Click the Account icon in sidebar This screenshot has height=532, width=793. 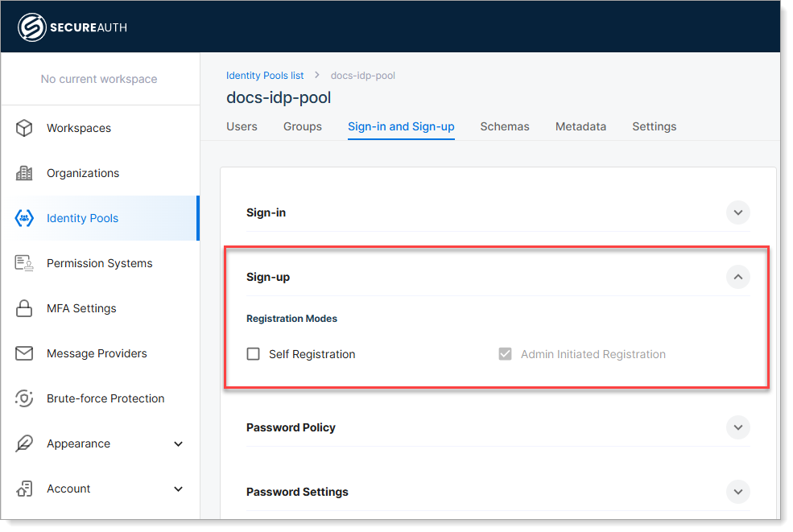tap(24, 489)
